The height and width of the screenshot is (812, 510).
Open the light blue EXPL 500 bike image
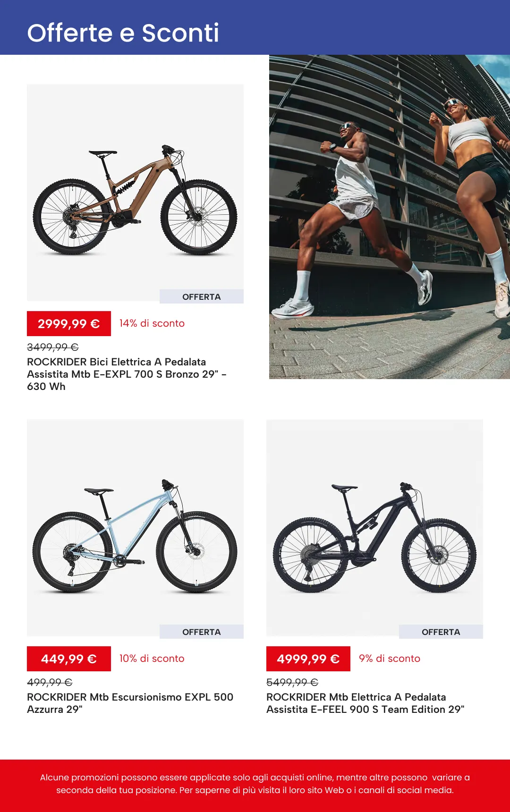click(x=135, y=528)
